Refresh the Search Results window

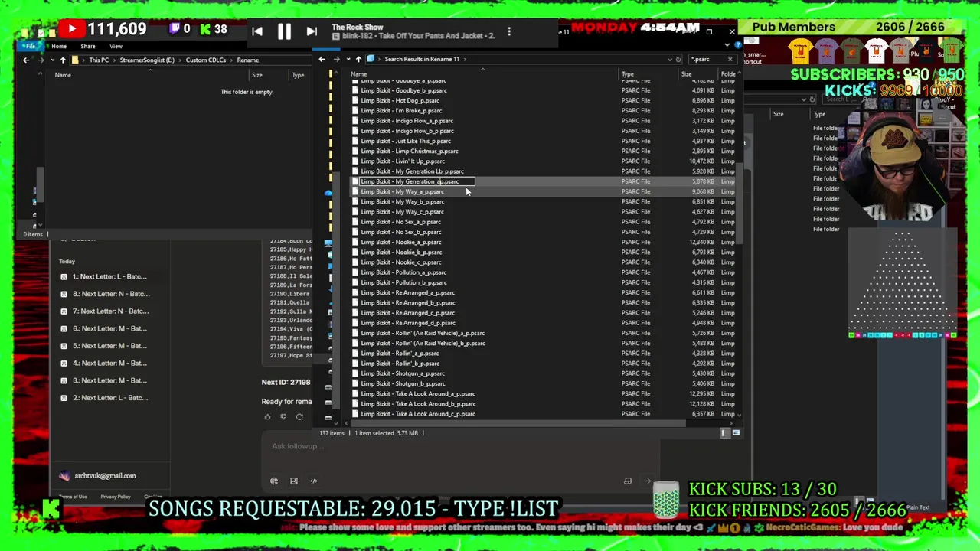(x=678, y=59)
